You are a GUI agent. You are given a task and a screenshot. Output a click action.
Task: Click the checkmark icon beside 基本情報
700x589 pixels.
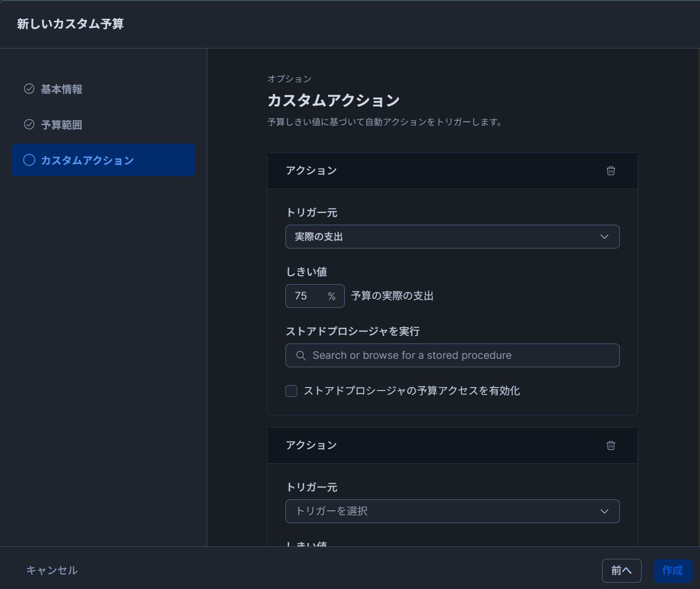coord(29,89)
